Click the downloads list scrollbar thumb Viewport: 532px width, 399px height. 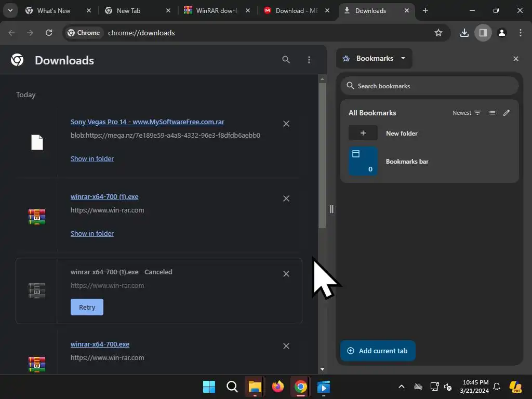pyautogui.click(x=322, y=155)
